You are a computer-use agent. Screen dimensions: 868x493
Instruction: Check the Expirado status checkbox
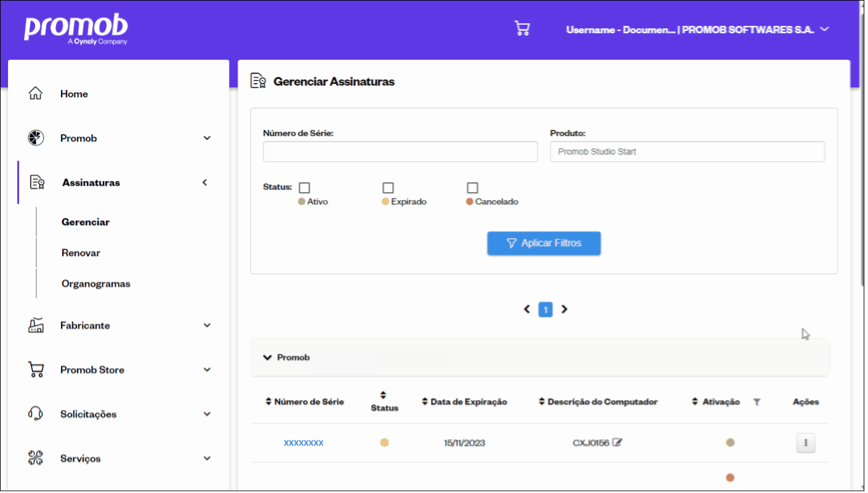click(388, 188)
